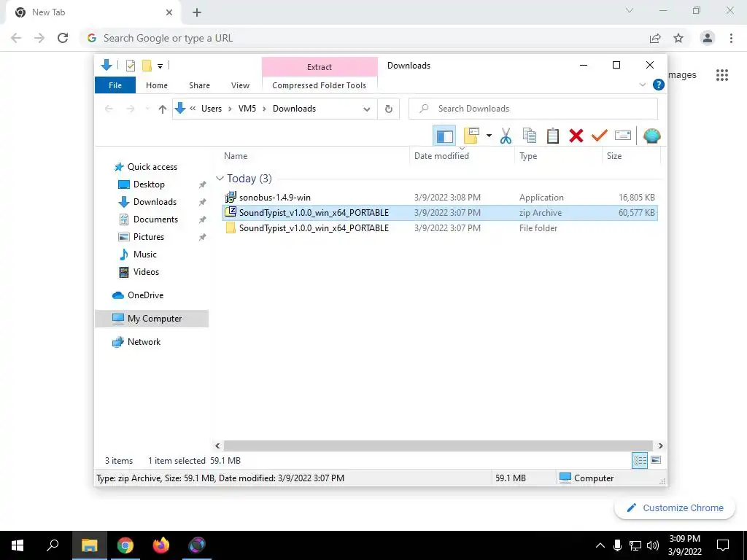Image resolution: width=747 pixels, height=560 pixels.
Task: Sort files by Type column
Action: pyautogui.click(x=528, y=156)
